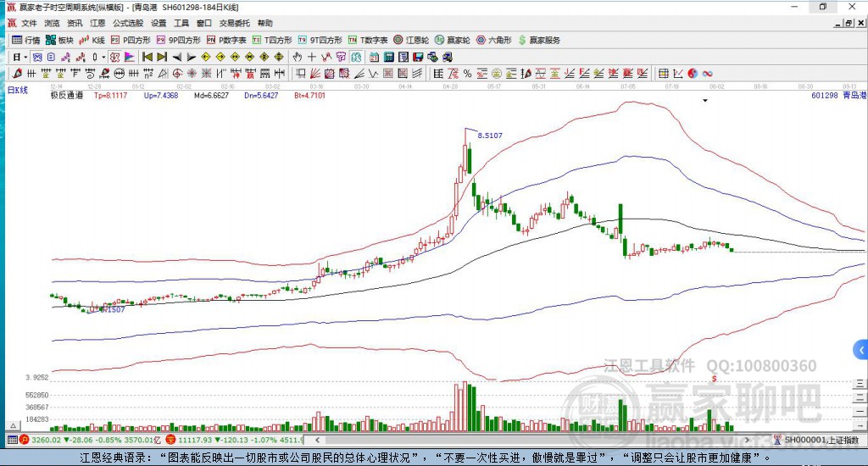This screenshot has height=466, width=868.
Task: Click the Bt=4.7101 value
Action: 310,95
